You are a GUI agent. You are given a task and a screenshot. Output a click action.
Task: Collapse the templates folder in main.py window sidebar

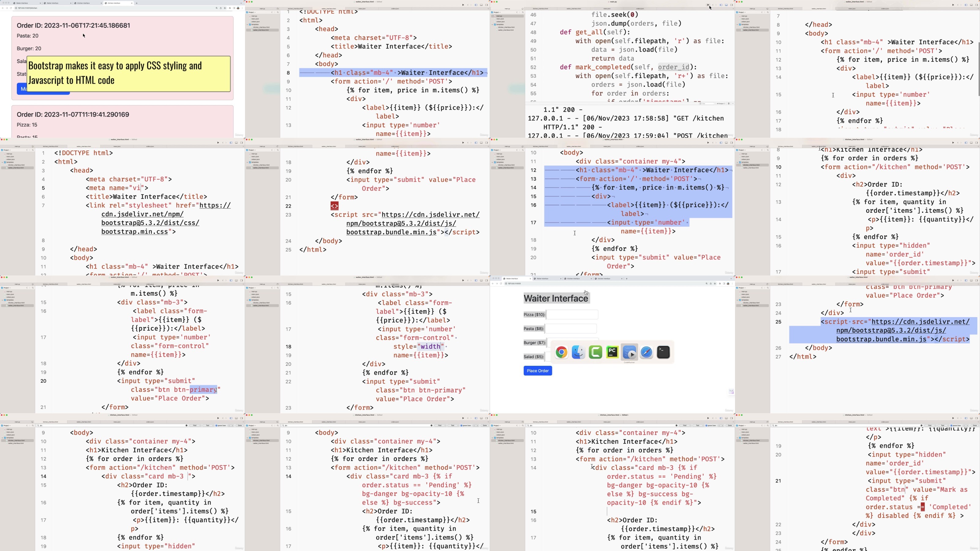(x=492, y=24)
